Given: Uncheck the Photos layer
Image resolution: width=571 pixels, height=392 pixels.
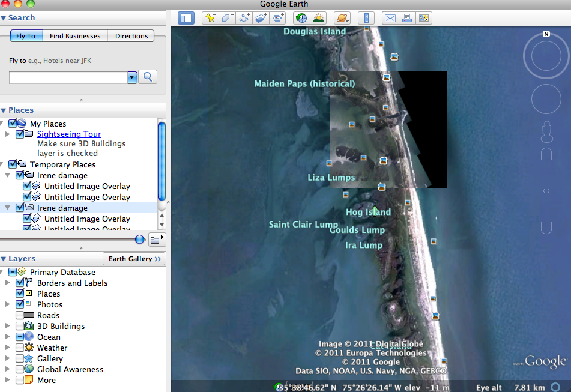Looking at the screenshot, I should click(20, 304).
